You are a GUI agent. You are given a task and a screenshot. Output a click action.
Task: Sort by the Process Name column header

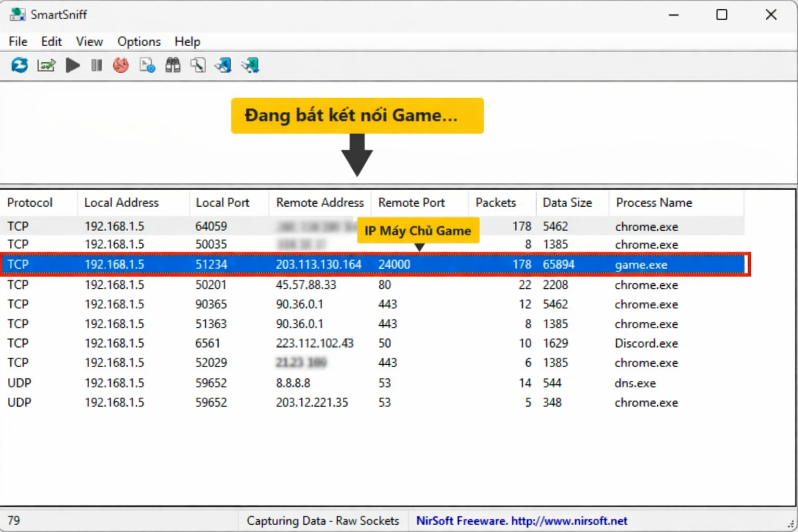(654, 203)
